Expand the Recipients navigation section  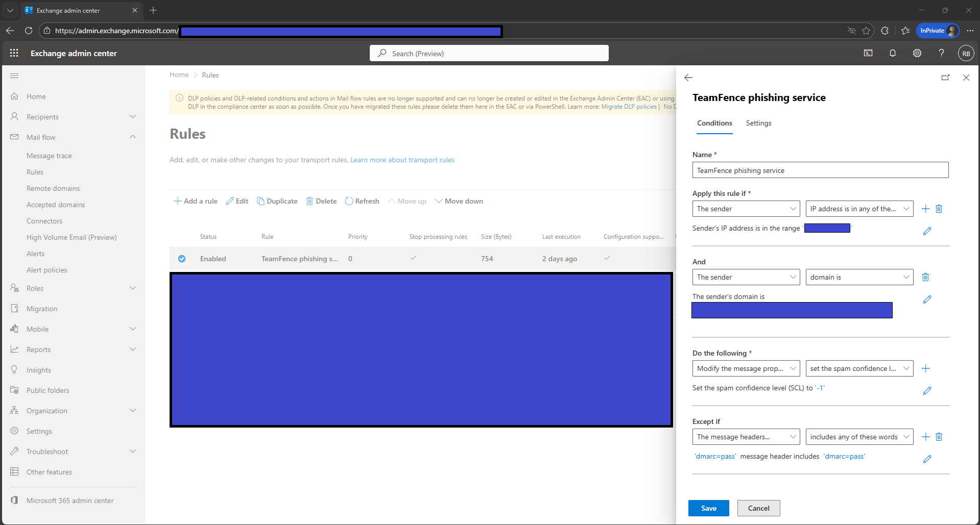pos(133,117)
